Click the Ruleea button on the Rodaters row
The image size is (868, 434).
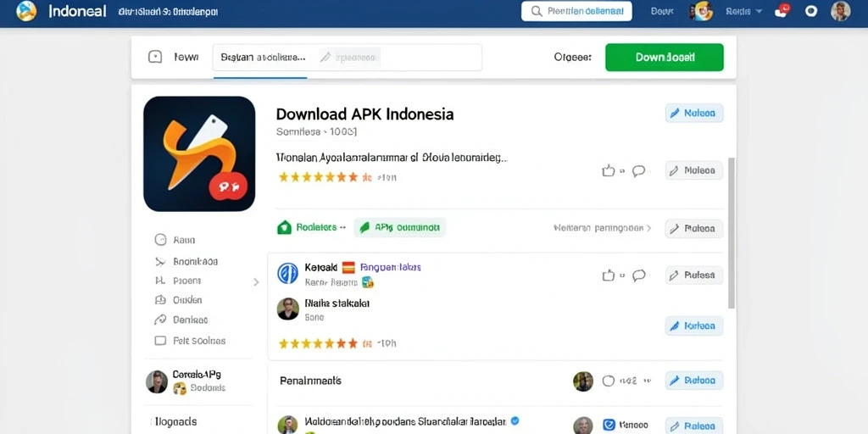point(694,228)
